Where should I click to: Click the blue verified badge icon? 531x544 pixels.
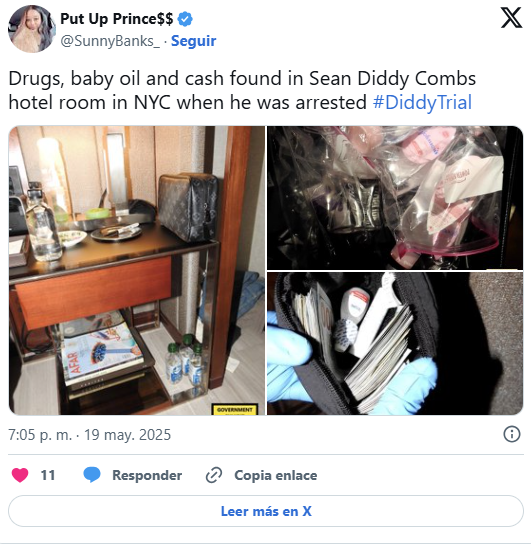click(185, 19)
